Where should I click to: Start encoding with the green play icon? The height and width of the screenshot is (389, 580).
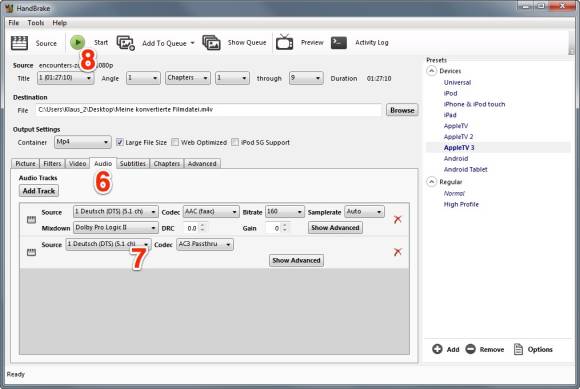(78, 43)
